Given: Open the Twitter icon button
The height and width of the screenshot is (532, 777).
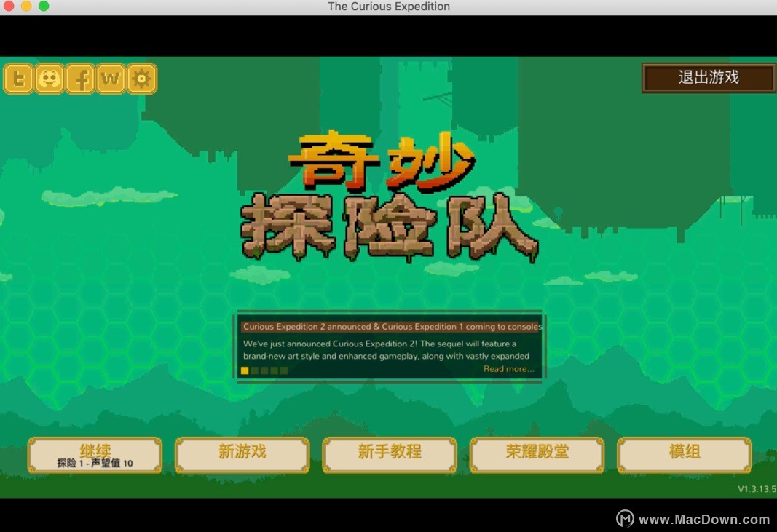Looking at the screenshot, I should [18, 79].
